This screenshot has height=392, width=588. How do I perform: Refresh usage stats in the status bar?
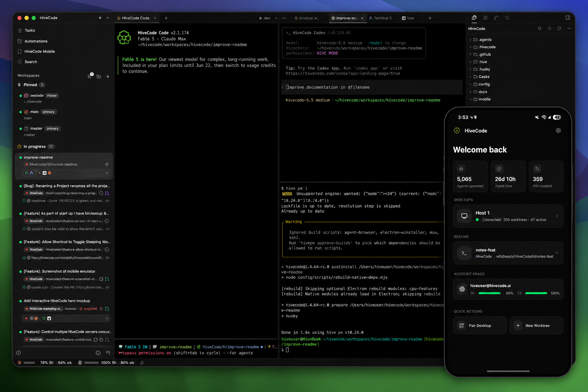[142, 363]
